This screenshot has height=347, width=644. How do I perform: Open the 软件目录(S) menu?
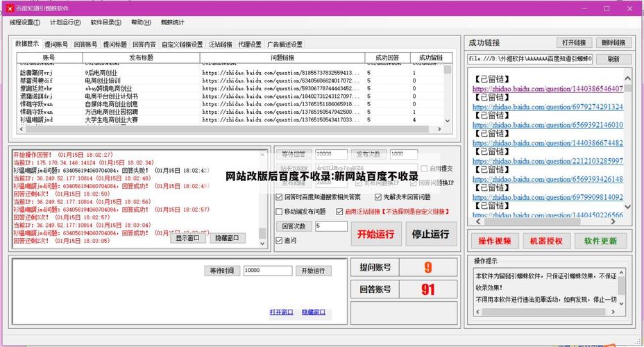(106, 23)
